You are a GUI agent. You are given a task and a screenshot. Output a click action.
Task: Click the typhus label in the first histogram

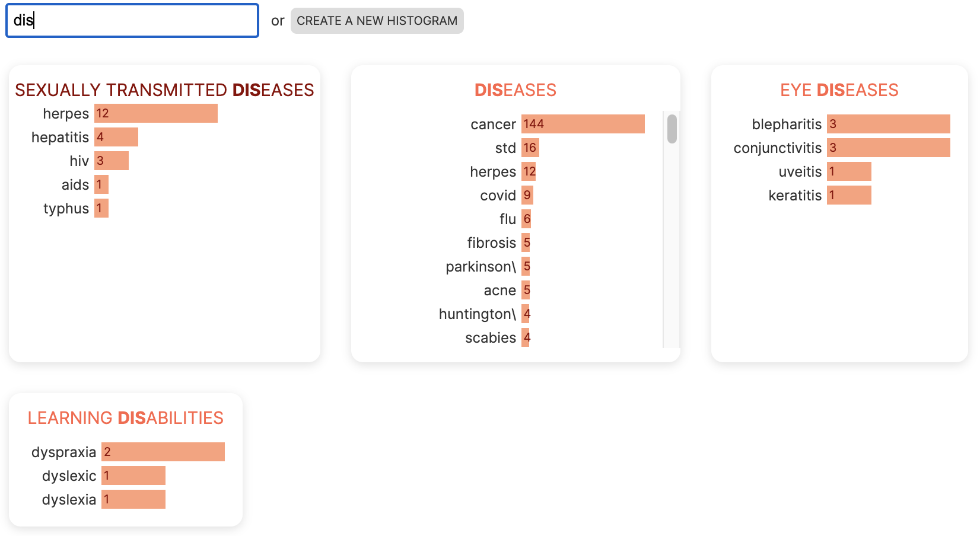pos(66,209)
